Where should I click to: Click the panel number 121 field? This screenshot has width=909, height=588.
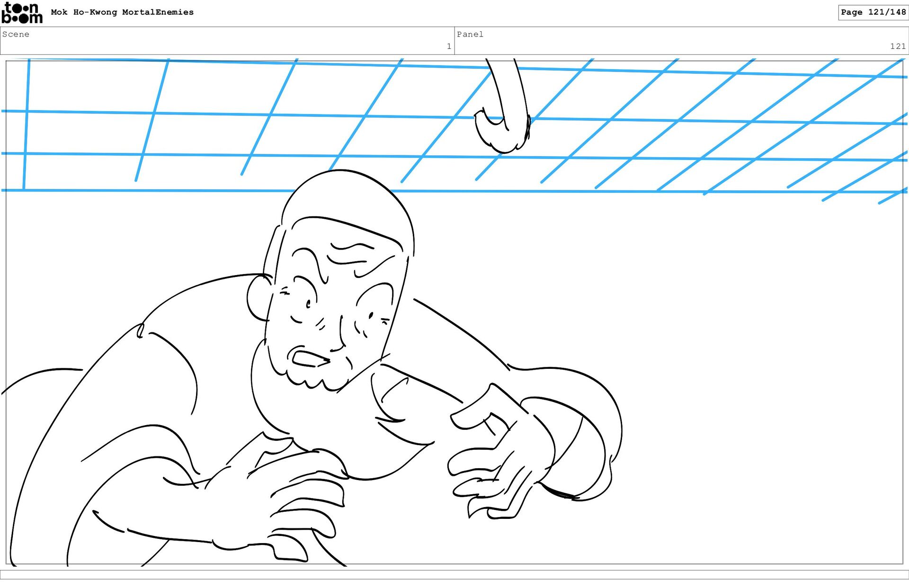[x=897, y=46]
